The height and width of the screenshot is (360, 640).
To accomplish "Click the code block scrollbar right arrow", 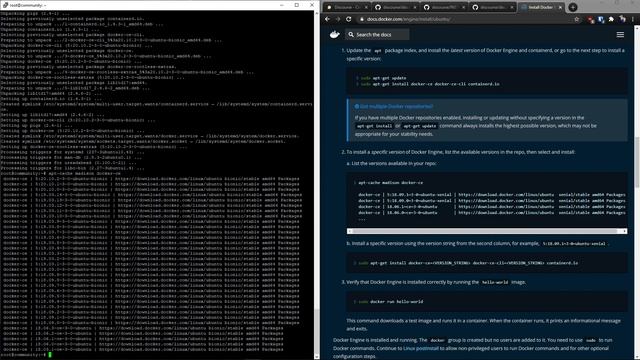I will click(x=624, y=231).
